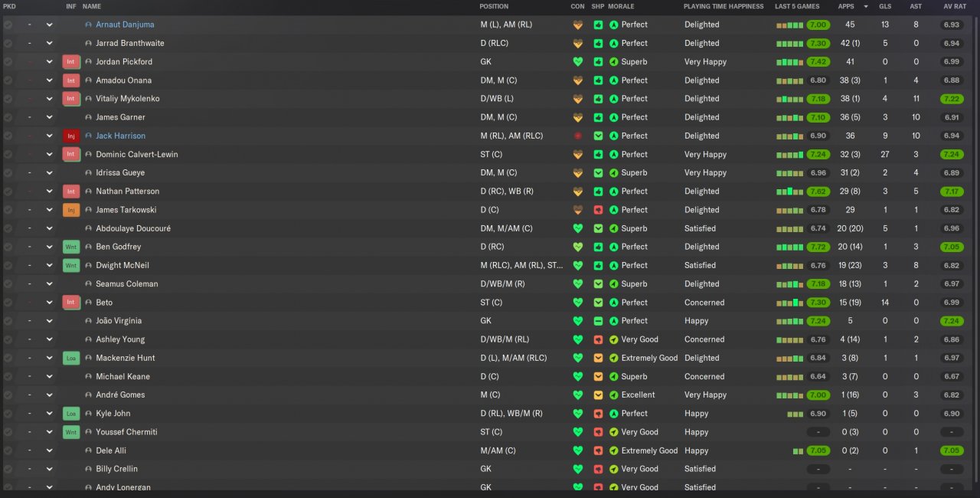Click Mackenzie Hunt's Extremely Good morale icon
The height and width of the screenshot is (498, 980).
pos(614,358)
